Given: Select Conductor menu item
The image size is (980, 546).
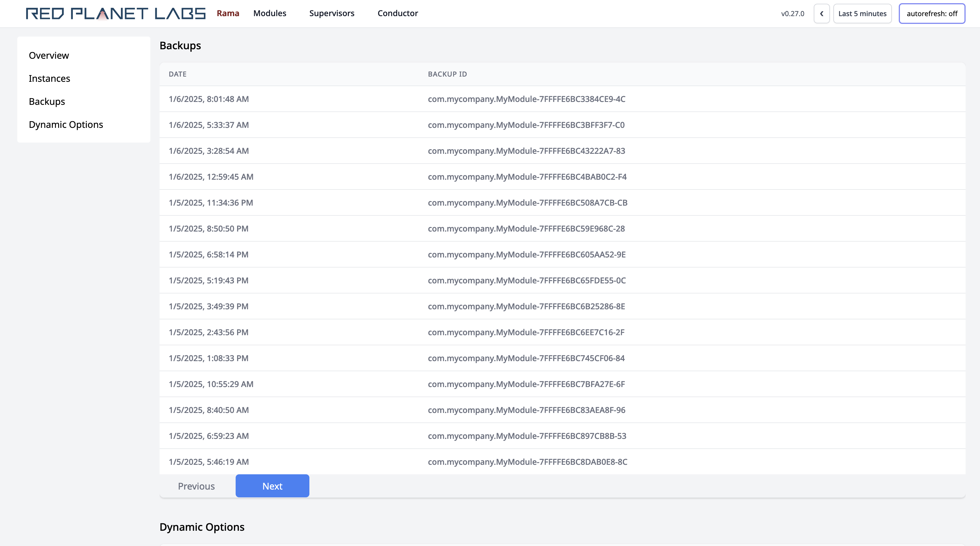Looking at the screenshot, I should [398, 13].
